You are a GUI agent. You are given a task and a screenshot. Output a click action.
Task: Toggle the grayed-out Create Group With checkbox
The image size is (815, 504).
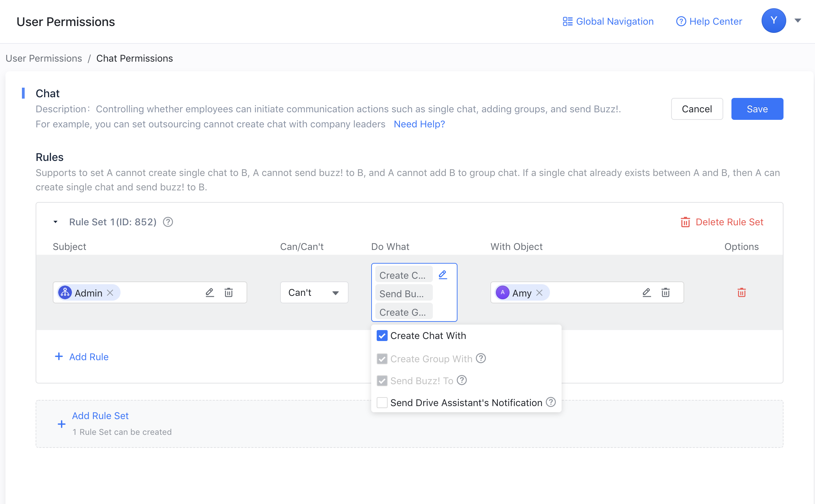tap(382, 358)
